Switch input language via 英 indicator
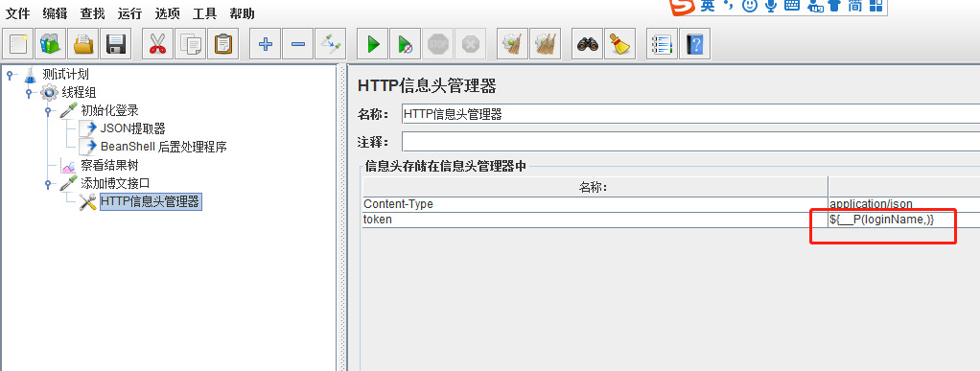This screenshot has height=371, width=980. (x=708, y=6)
